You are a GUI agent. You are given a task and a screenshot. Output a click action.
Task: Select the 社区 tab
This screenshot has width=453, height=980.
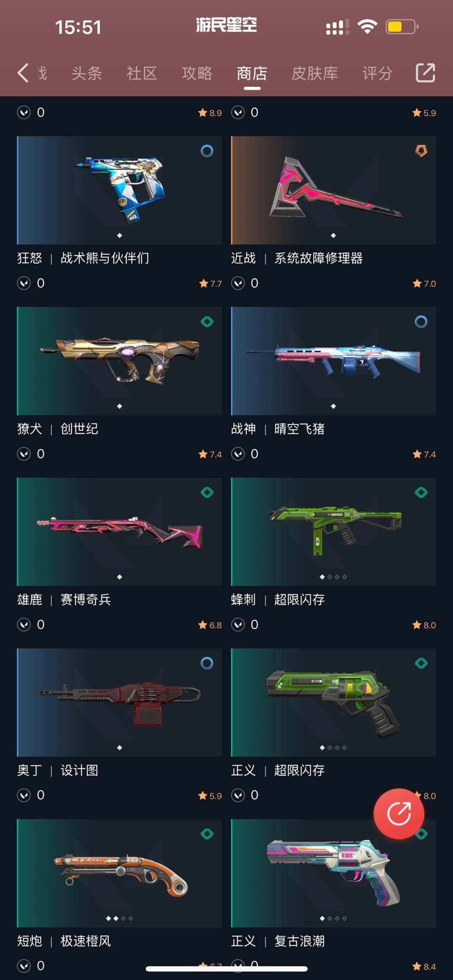(142, 73)
